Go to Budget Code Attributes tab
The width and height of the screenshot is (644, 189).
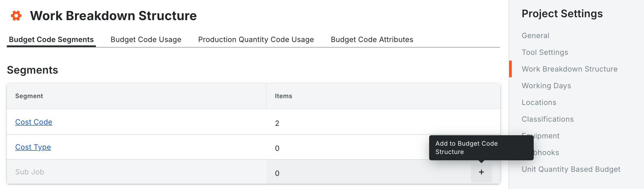pyautogui.click(x=372, y=39)
